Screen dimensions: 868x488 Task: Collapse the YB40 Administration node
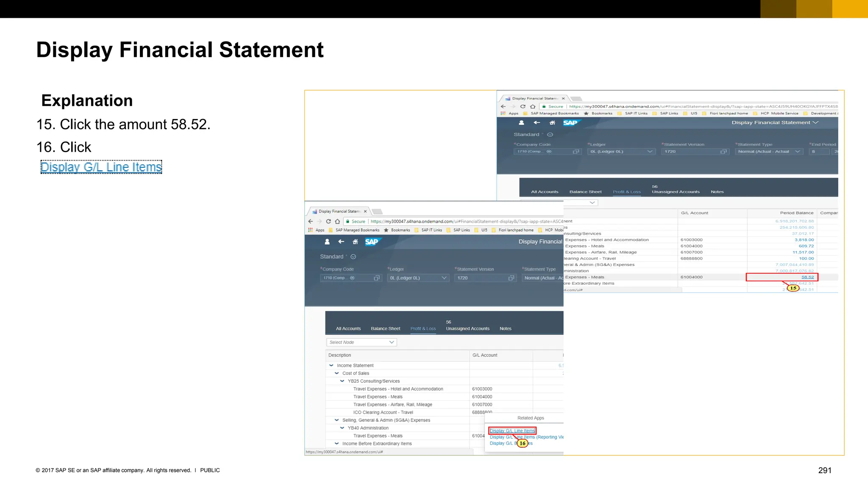click(x=342, y=428)
